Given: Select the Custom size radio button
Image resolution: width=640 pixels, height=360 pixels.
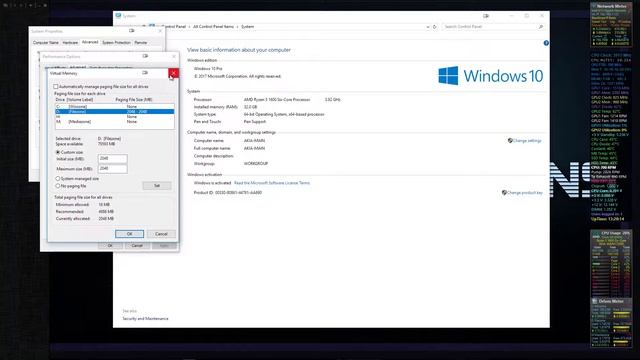Looking at the screenshot, I should (x=58, y=152).
